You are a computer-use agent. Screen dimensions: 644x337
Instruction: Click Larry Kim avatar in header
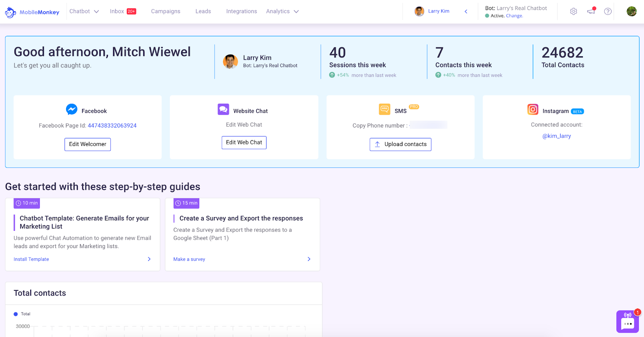pos(419,11)
